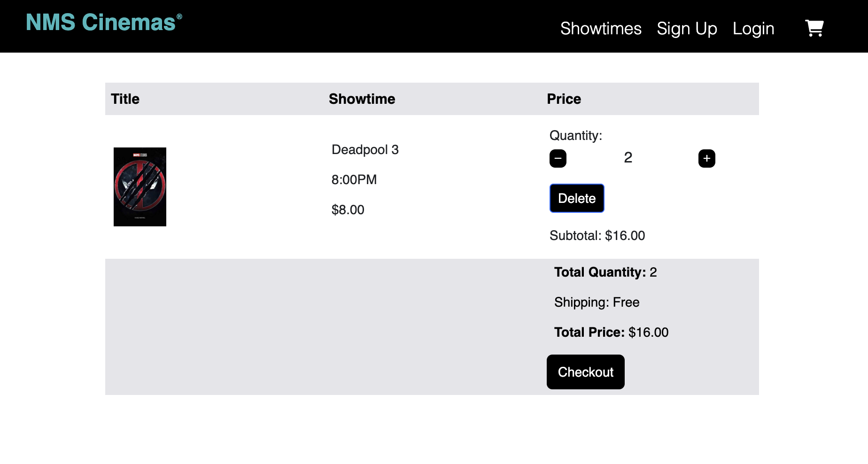Decrease quantity with the minus button
This screenshot has height=464, width=868.
(x=558, y=158)
